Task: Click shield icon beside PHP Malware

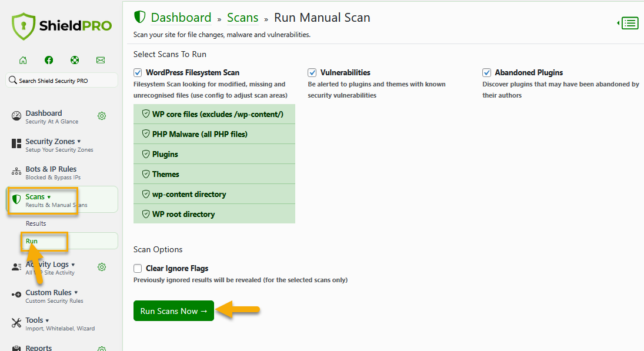Action: pos(146,134)
